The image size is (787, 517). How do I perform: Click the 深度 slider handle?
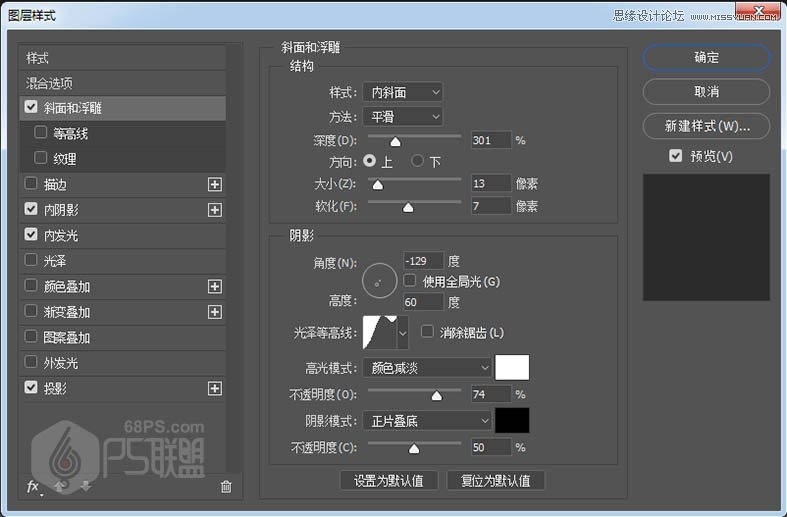(396, 142)
